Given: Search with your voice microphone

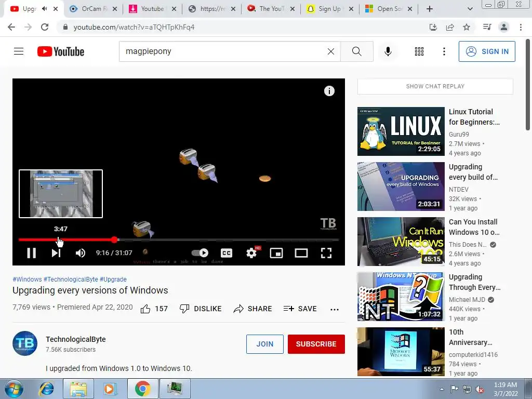Looking at the screenshot, I should point(388,51).
